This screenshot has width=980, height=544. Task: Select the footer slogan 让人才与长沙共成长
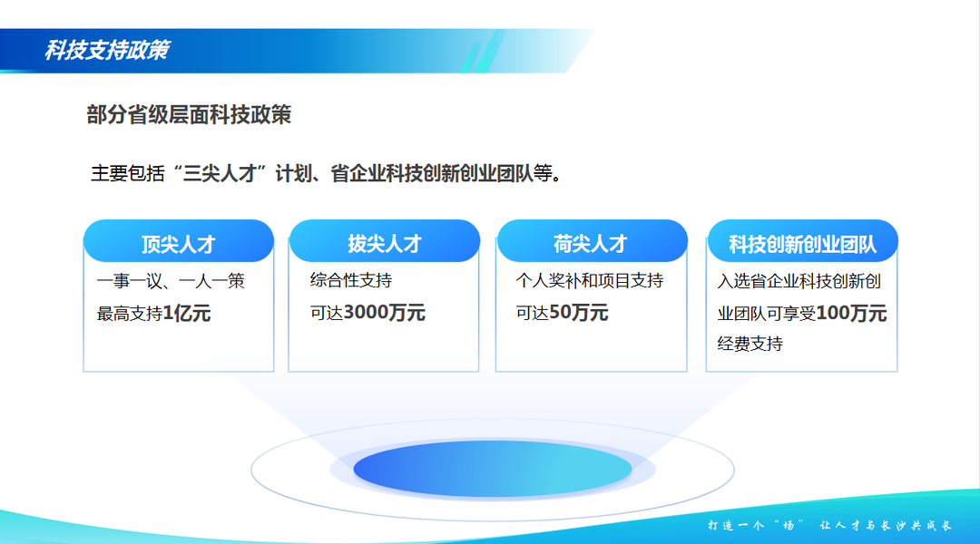885,526
